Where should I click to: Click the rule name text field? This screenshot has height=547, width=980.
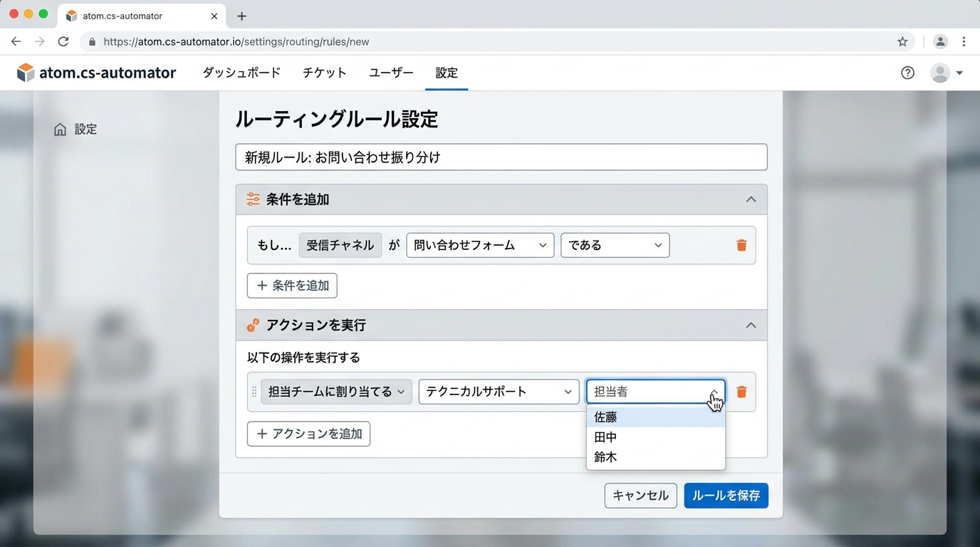point(501,157)
